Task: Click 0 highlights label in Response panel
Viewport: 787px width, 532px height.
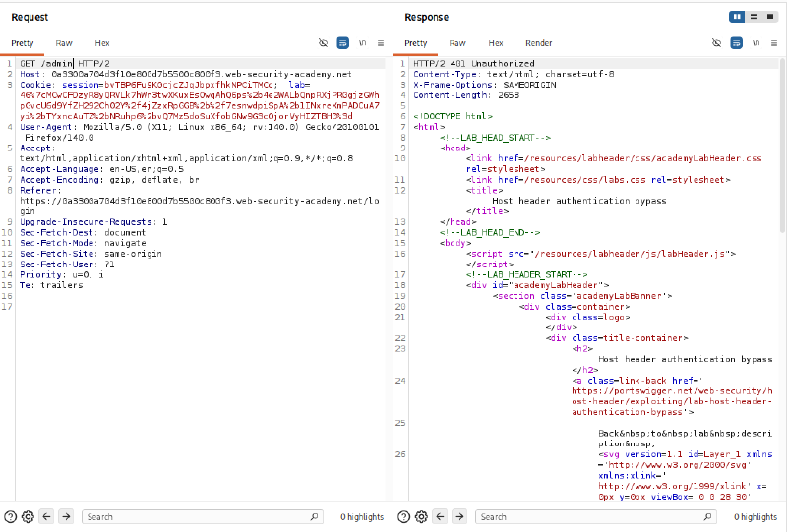Action: click(756, 517)
